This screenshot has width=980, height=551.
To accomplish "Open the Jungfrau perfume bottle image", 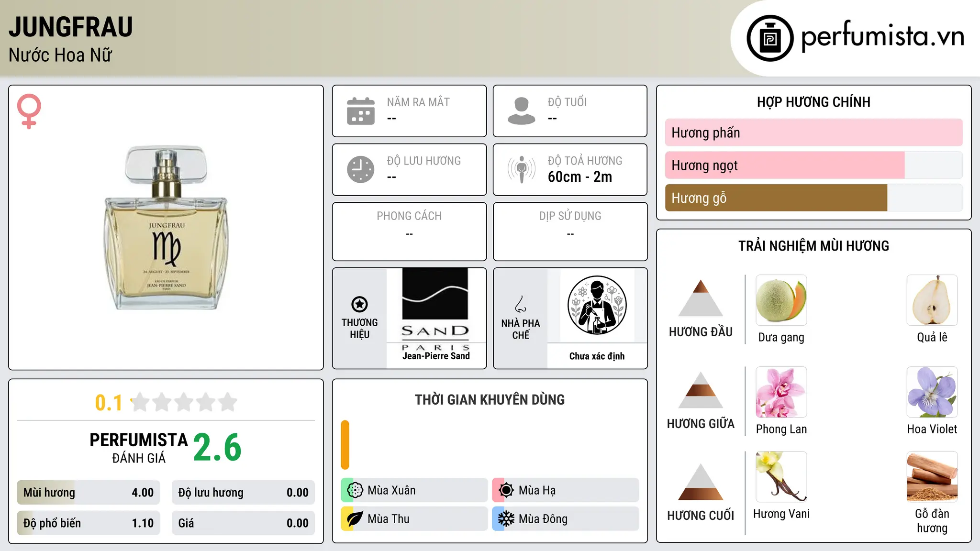I will coord(167,228).
